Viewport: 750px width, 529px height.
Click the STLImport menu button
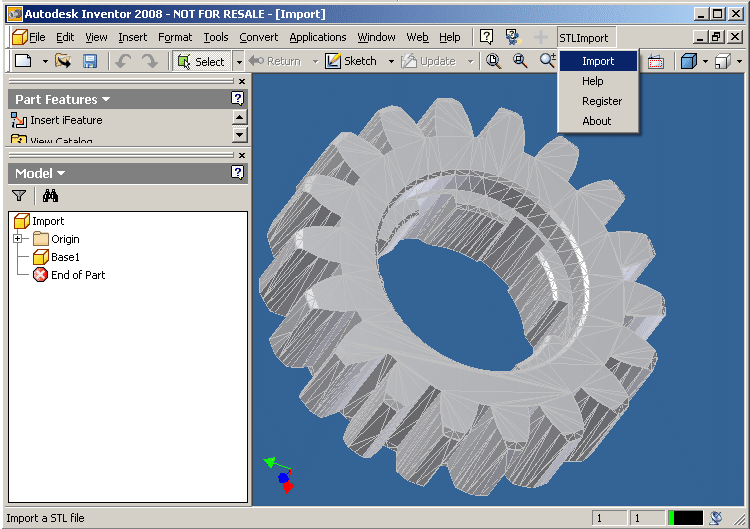pyautogui.click(x=584, y=38)
